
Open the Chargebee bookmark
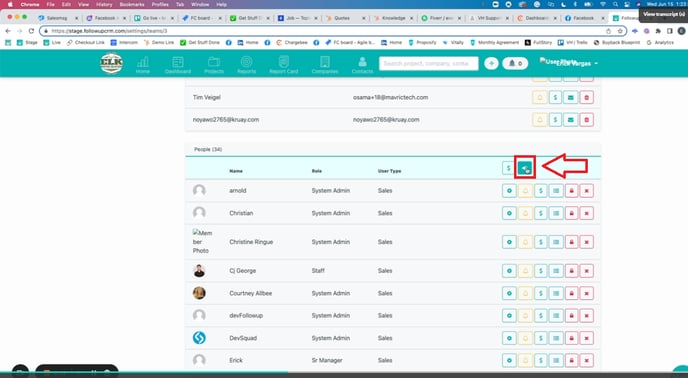(x=292, y=43)
